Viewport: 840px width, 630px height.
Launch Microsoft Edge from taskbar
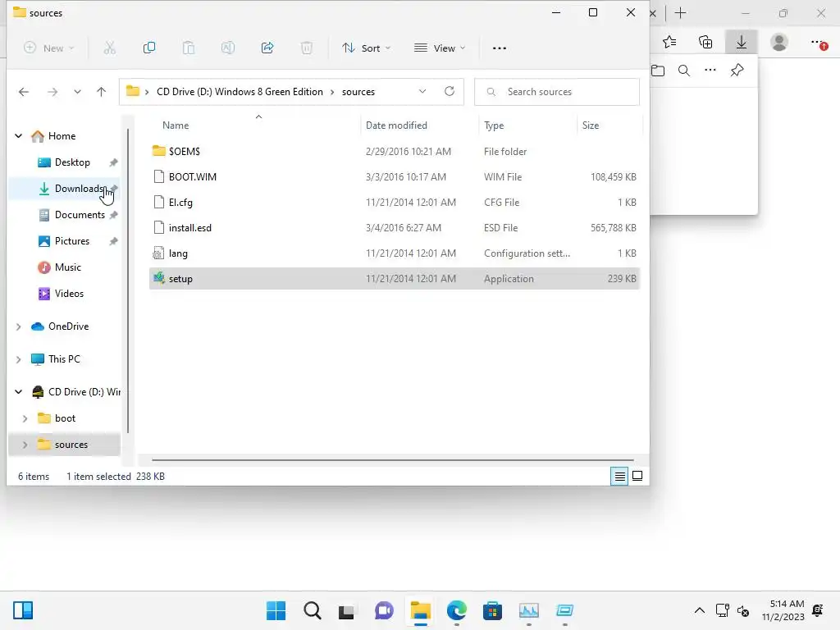(456, 610)
